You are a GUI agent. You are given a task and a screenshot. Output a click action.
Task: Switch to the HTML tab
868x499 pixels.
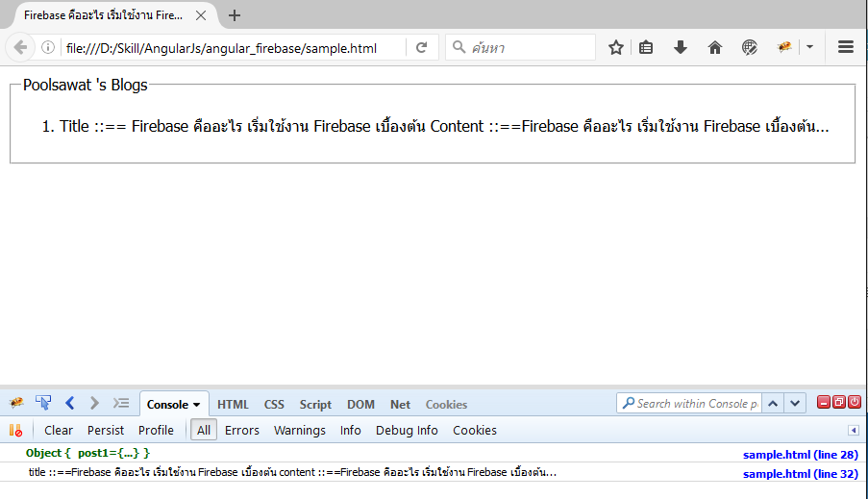click(x=233, y=404)
